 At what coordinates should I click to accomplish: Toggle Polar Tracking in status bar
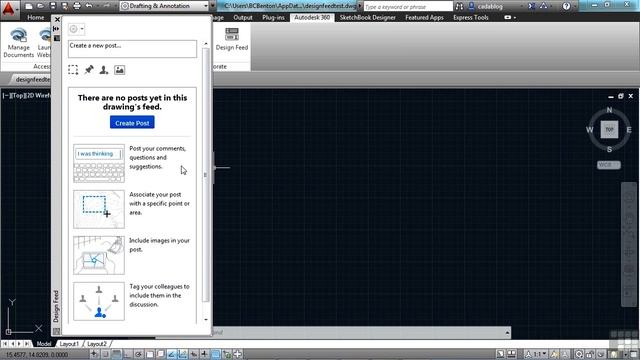click(x=138, y=354)
